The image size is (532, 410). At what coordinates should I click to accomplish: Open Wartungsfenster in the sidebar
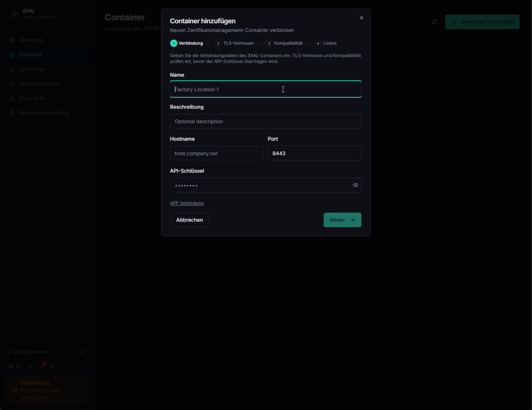click(46, 84)
